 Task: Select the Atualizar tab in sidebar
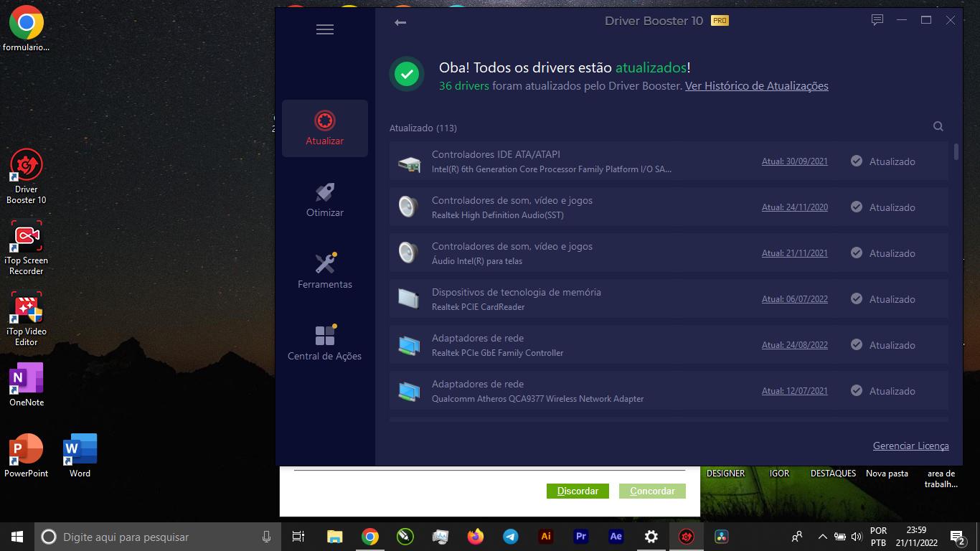[325, 128]
